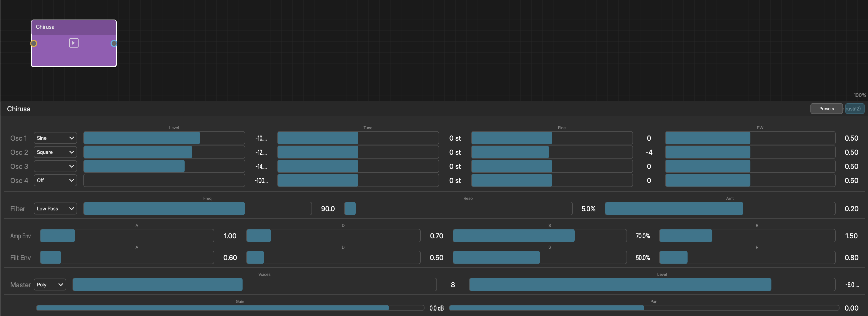This screenshot has width=868, height=316.
Task: Click the Master Voices value 8
Action: coord(453,285)
